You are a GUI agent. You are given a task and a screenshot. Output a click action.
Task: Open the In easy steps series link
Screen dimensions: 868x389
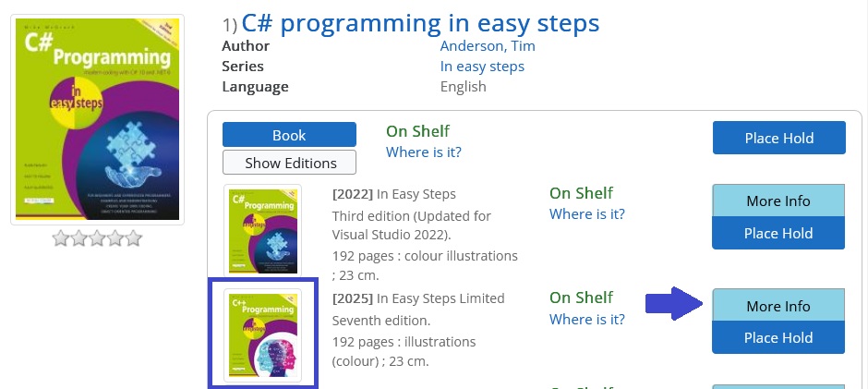coord(482,67)
